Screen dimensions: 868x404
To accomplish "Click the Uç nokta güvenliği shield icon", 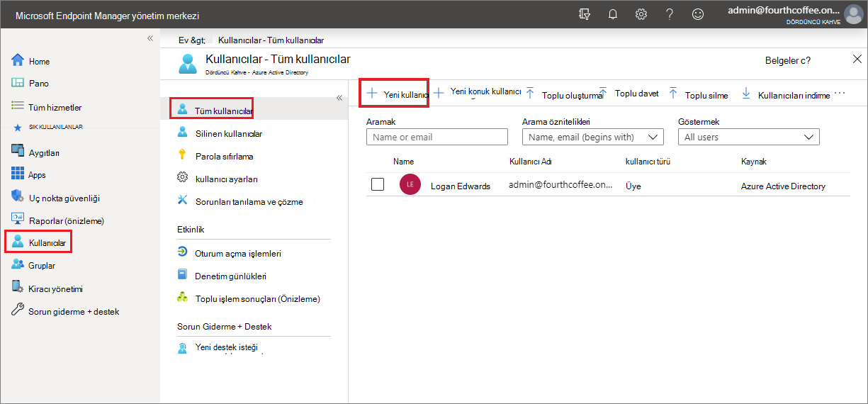I will click(x=18, y=197).
